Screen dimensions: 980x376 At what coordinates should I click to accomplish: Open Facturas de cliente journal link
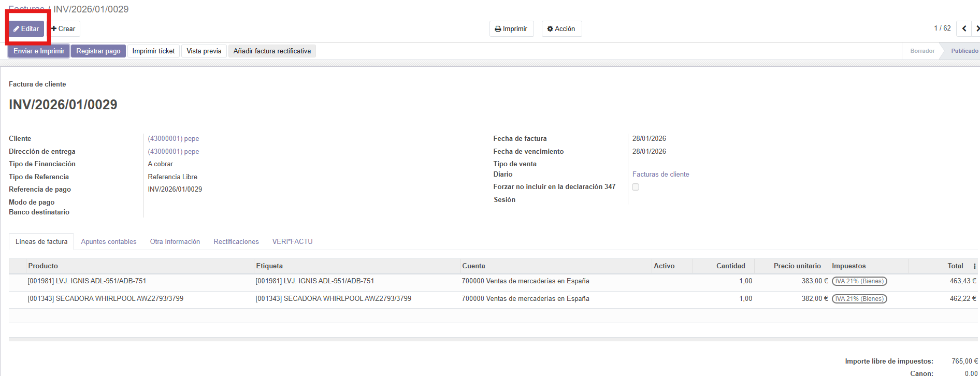(x=660, y=175)
